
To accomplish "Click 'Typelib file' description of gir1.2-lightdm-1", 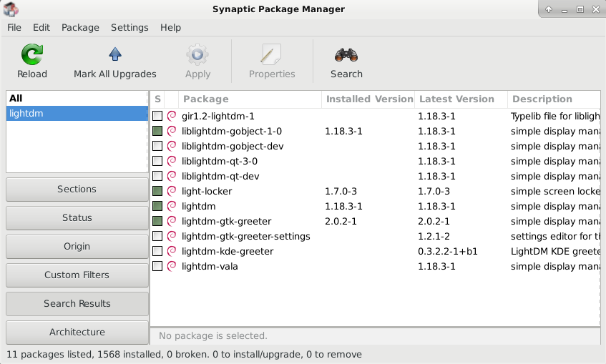I will pyautogui.click(x=555, y=116).
